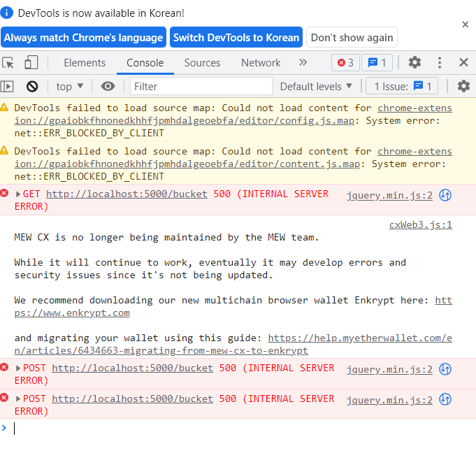This screenshot has height=467, width=476.
Task: Open the cxWeb3.js:1 source link
Action: [x=421, y=224]
